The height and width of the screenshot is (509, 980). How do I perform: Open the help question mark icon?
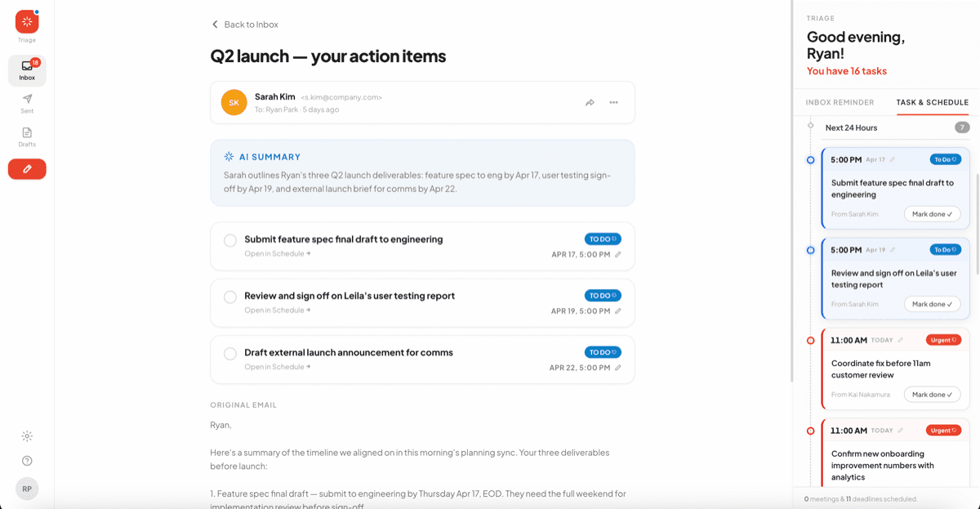[x=27, y=461]
